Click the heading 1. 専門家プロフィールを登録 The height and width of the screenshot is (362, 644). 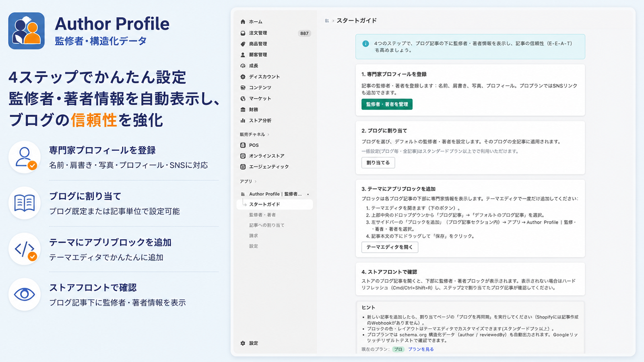[394, 74]
